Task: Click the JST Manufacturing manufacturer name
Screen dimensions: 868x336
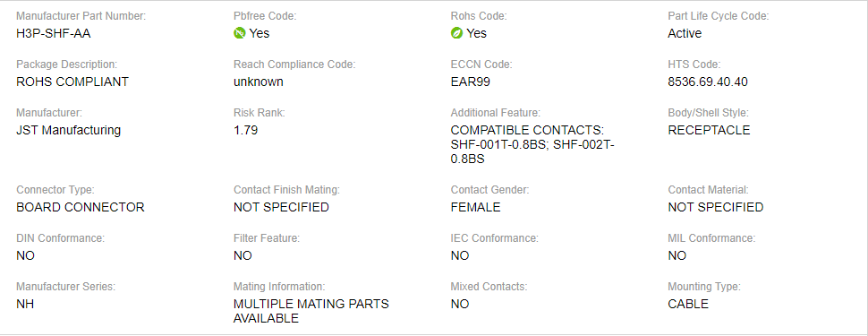Action: click(x=69, y=130)
